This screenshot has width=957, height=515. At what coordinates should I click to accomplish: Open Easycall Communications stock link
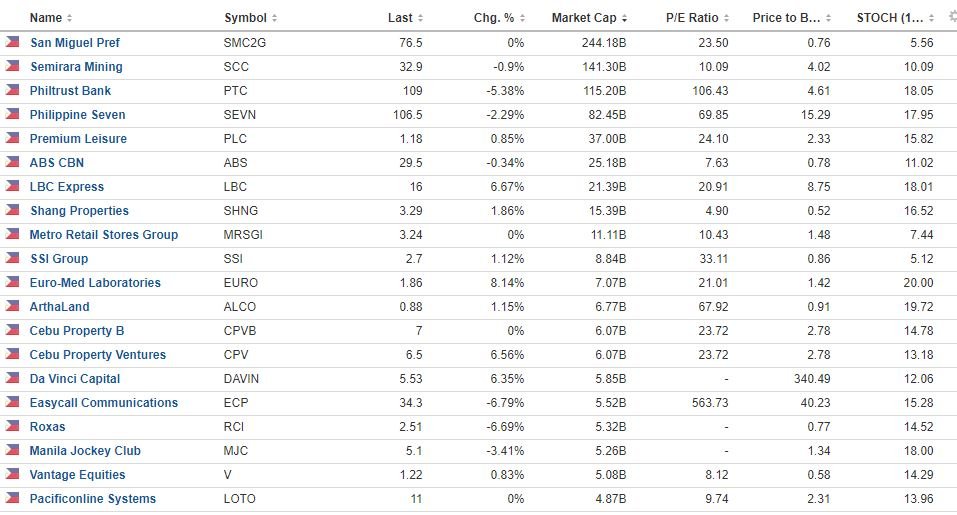click(x=104, y=403)
